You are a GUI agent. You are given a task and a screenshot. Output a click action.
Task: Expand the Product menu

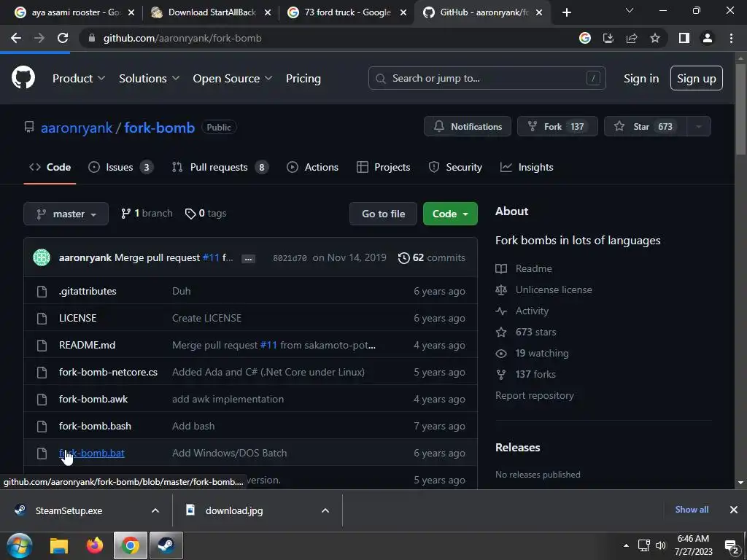tap(79, 78)
